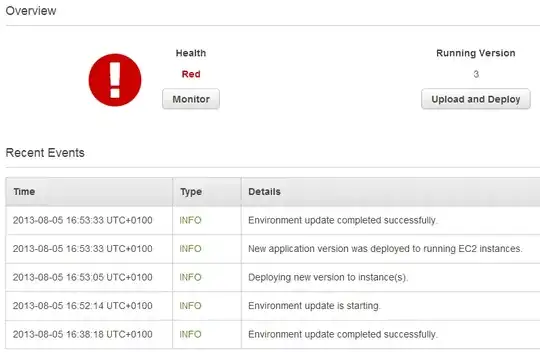The image size is (540, 362).
Task: Click INFO in the 16:38:18 row
Action: (190, 334)
